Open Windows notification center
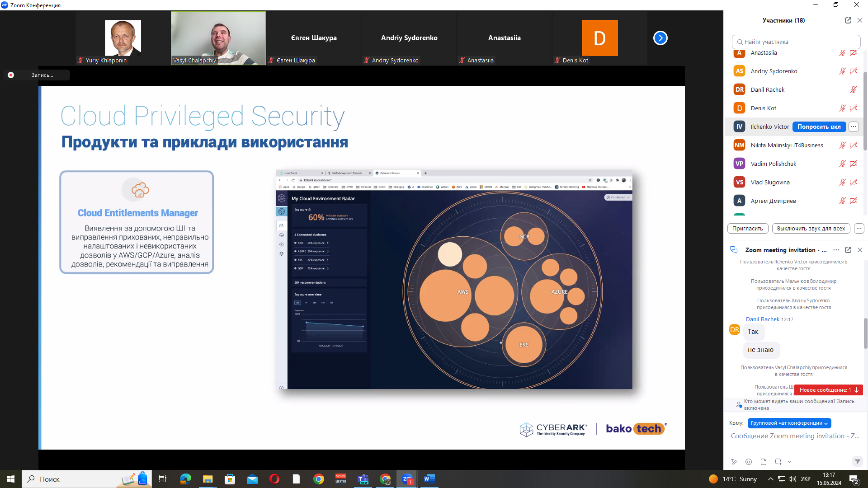Image resolution: width=868 pixels, height=488 pixels. click(854, 479)
